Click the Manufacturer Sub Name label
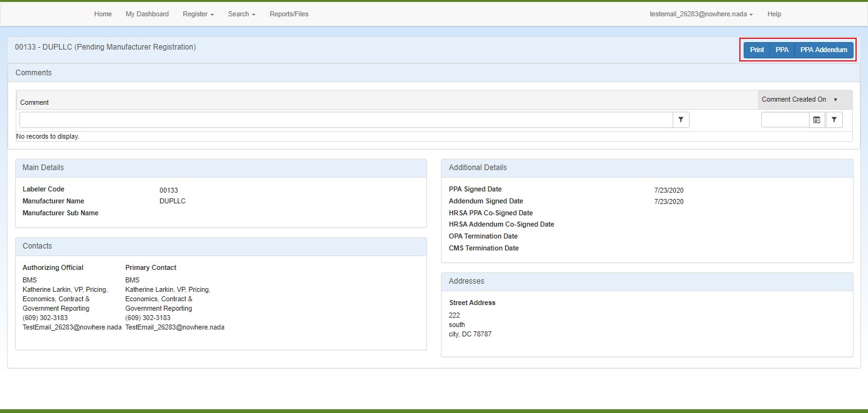Image resolution: width=868 pixels, height=413 pixels. tap(61, 213)
